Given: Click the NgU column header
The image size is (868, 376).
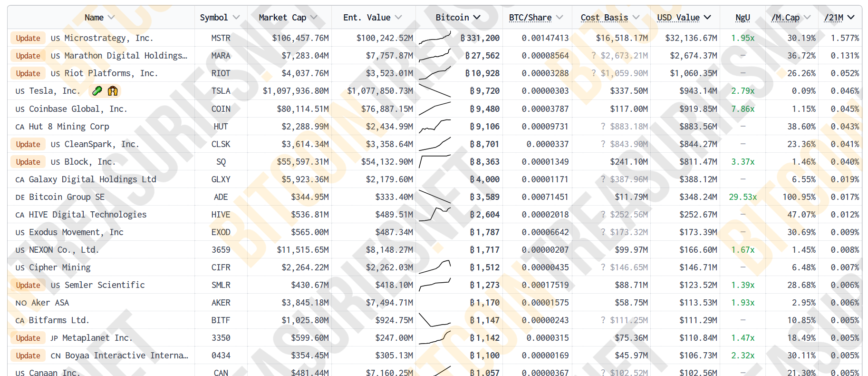Looking at the screenshot, I should point(743,18).
